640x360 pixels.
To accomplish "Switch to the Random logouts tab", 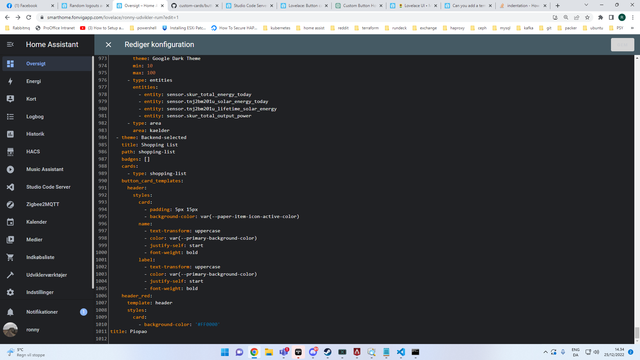I will point(85,6).
